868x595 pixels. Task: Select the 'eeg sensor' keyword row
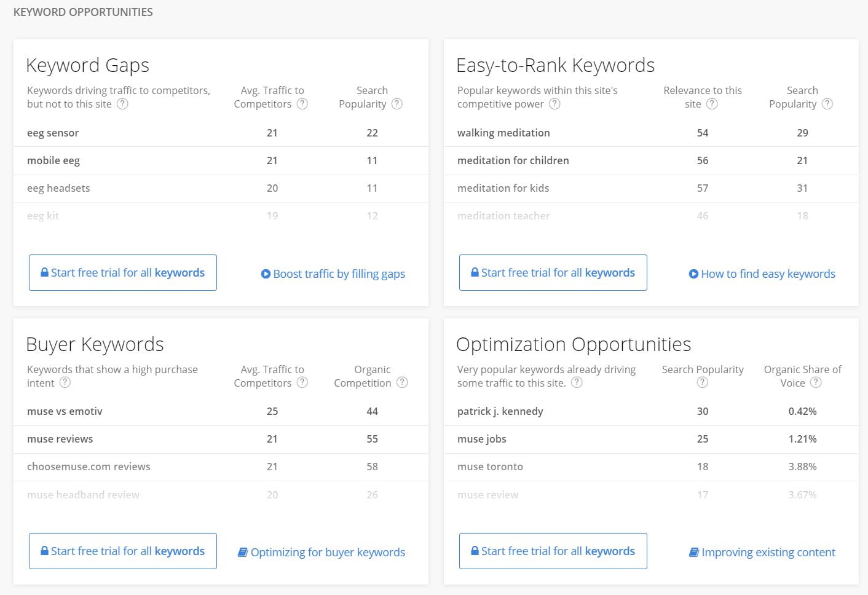(x=221, y=133)
